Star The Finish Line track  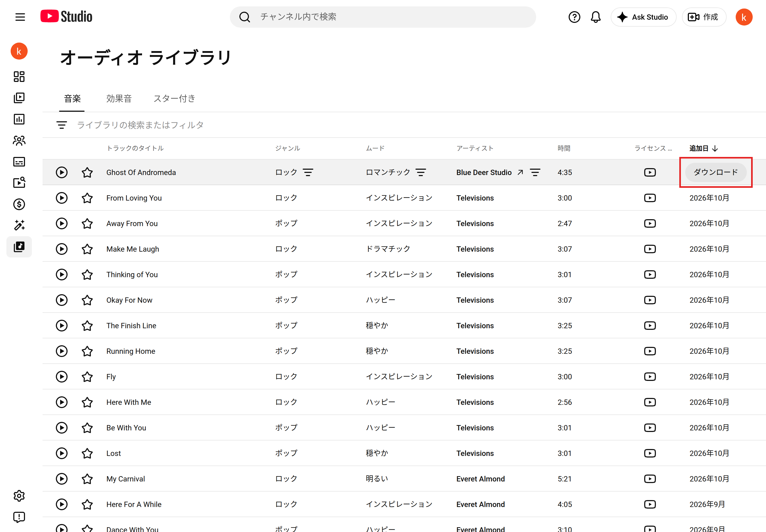point(87,326)
